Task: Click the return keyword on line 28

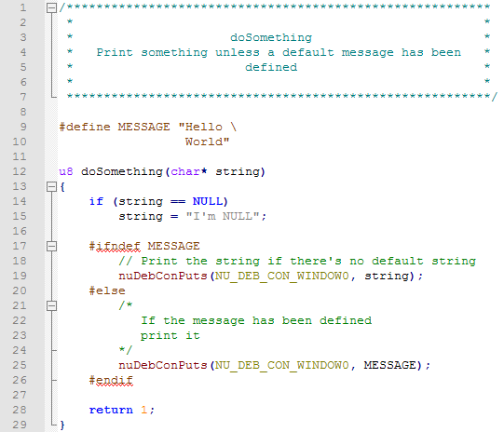Action: [111, 410]
